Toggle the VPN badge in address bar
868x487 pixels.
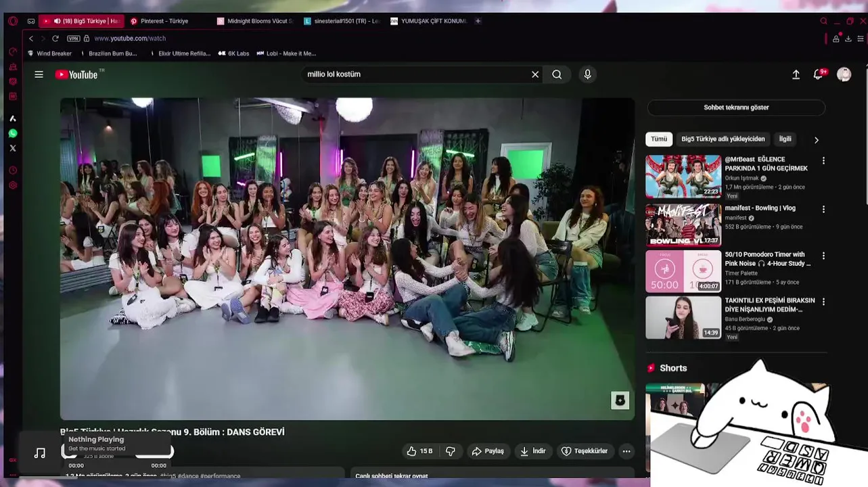(74, 39)
